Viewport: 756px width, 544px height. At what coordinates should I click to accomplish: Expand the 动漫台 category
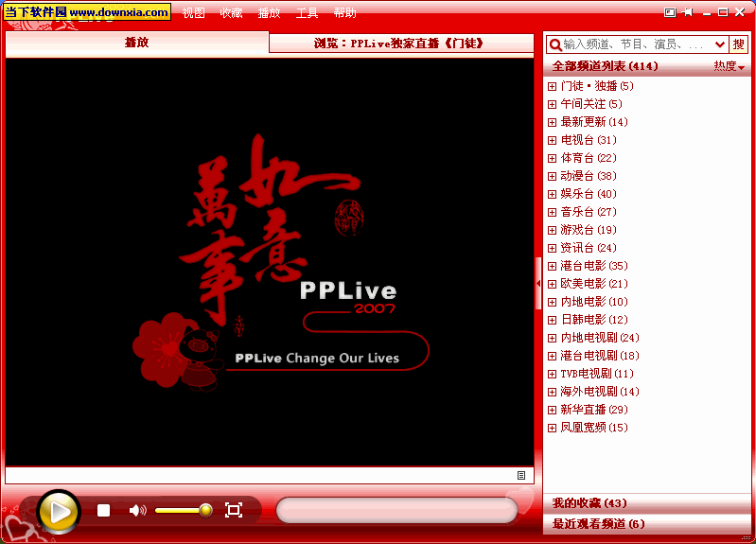coord(552,177)
